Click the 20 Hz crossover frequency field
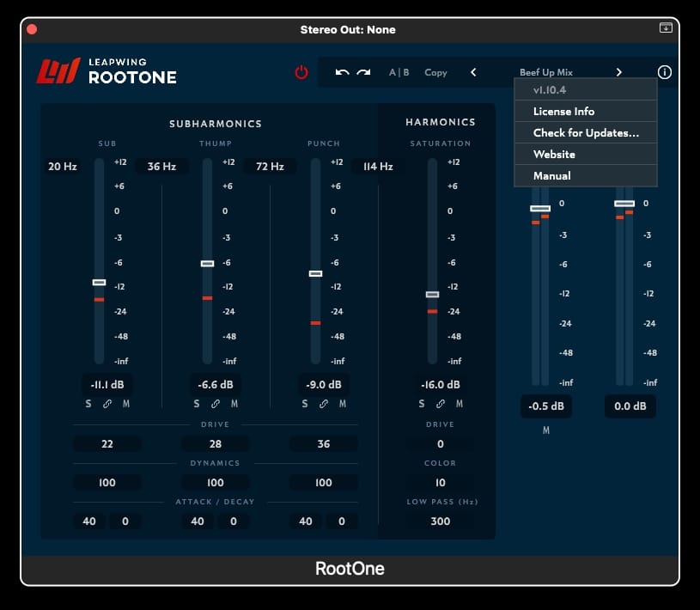Viewport: 700px width, 610px height. [x=63, y=167]
